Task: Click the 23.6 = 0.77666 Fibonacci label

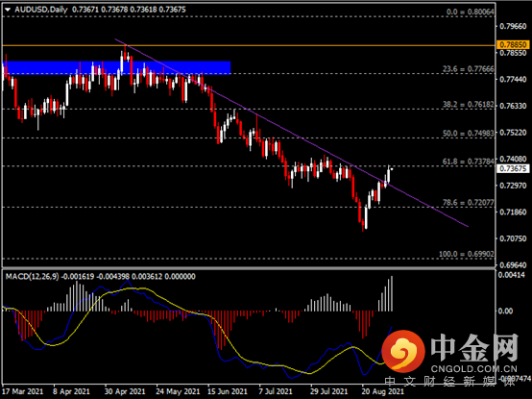Action: (468, 69)
